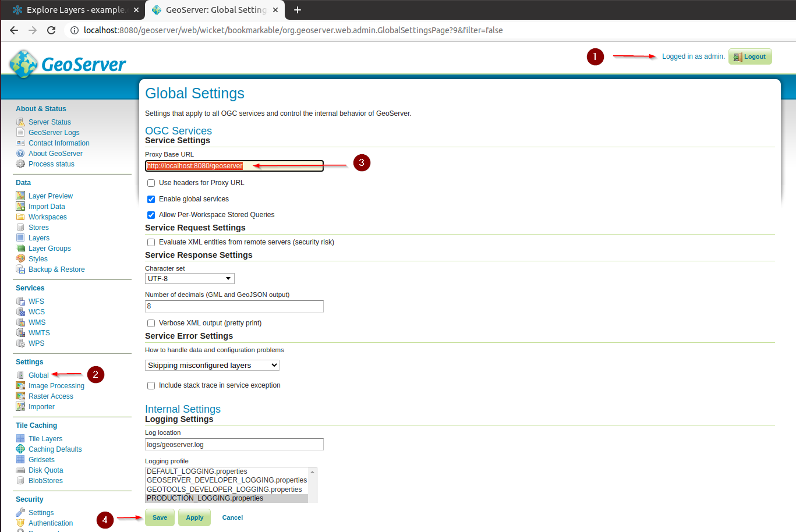
Task: Click the WPS service icon
Action: click(20, 343)
